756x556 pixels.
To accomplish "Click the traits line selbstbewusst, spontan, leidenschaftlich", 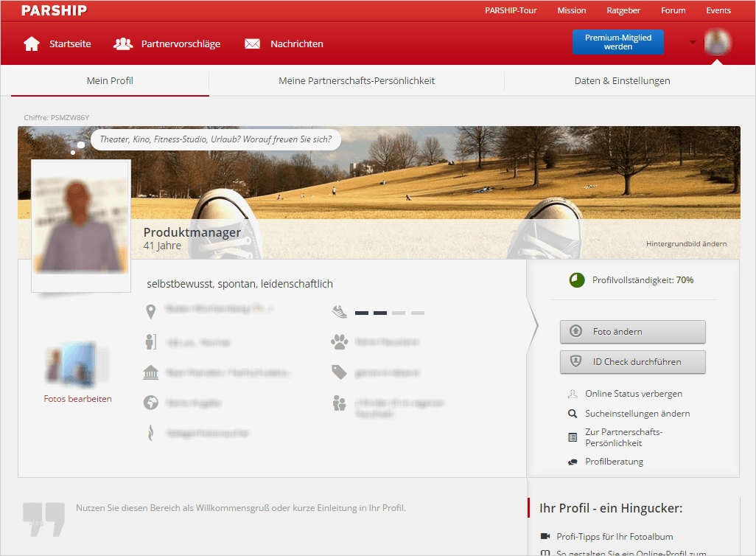I will (239, 284).
